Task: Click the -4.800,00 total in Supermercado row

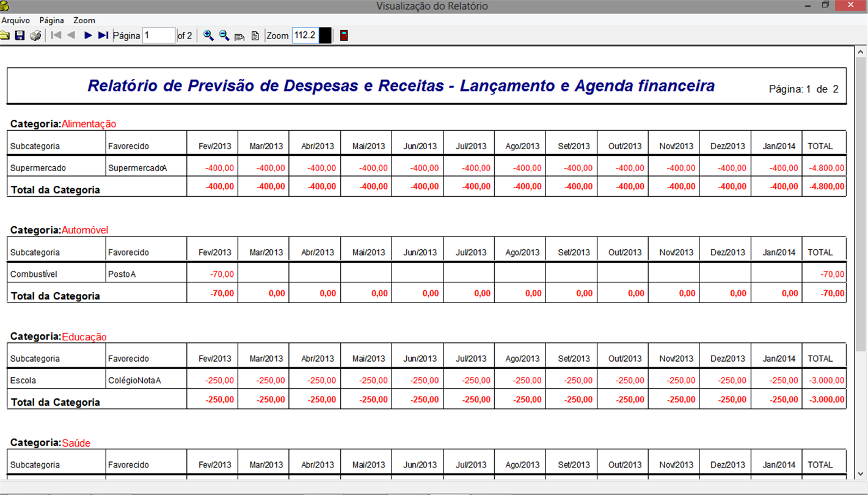Action: pos(826,167)
